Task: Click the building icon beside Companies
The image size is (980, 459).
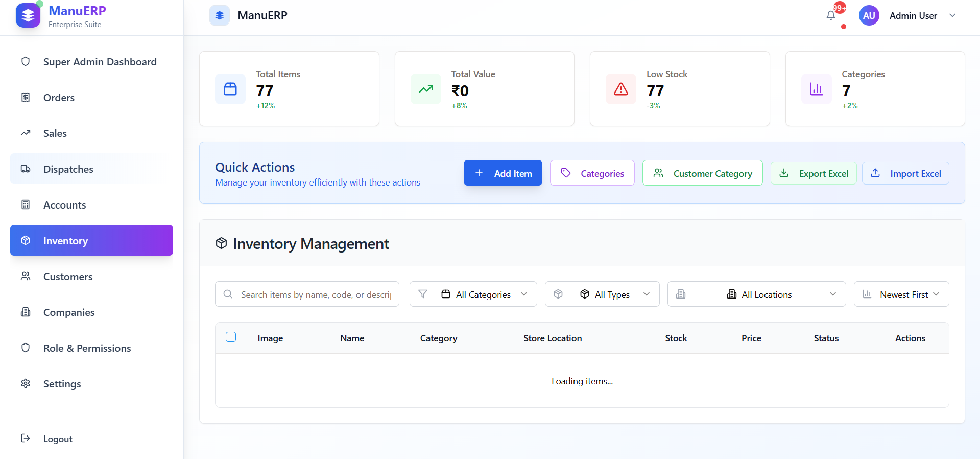Action: point(26,312)
